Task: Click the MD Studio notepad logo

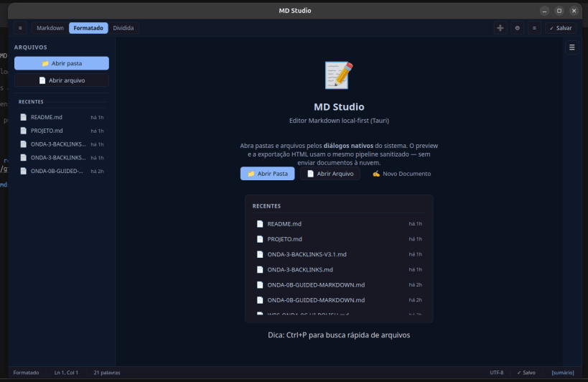Action: point(339,75)
